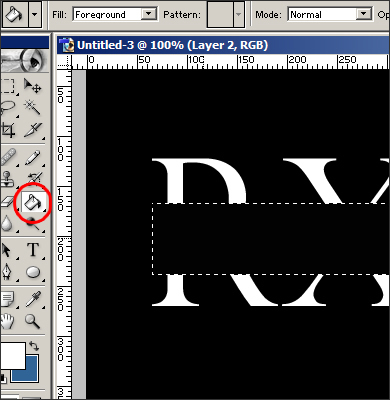Click inside the dashed rectangular selection on canvas

click(271, 239)
